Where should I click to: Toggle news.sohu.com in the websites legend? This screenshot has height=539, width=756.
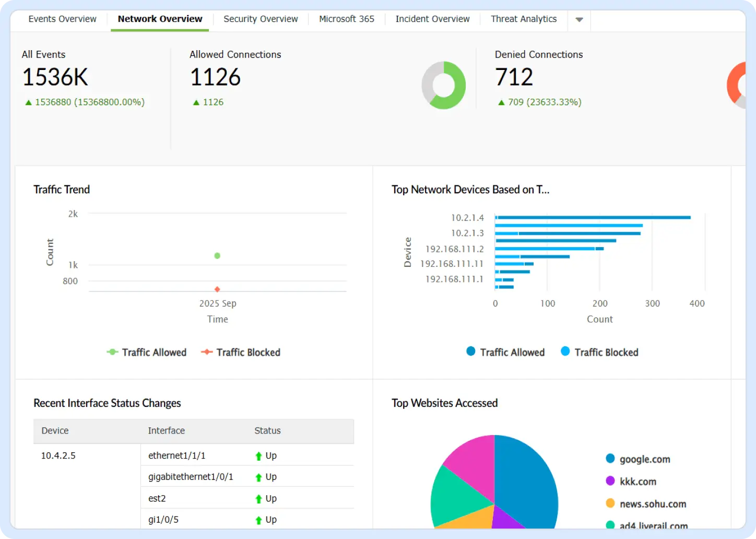[646, 504]
